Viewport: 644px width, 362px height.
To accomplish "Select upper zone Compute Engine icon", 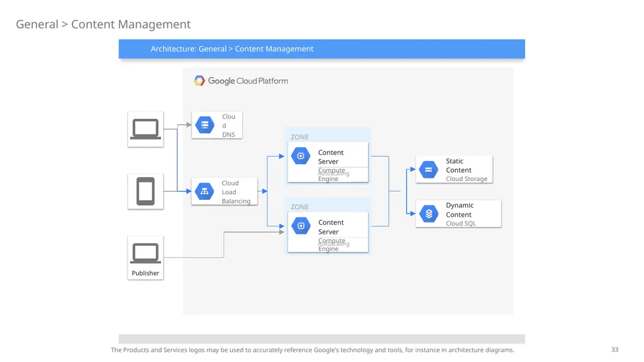I will [x=301, y=156].
